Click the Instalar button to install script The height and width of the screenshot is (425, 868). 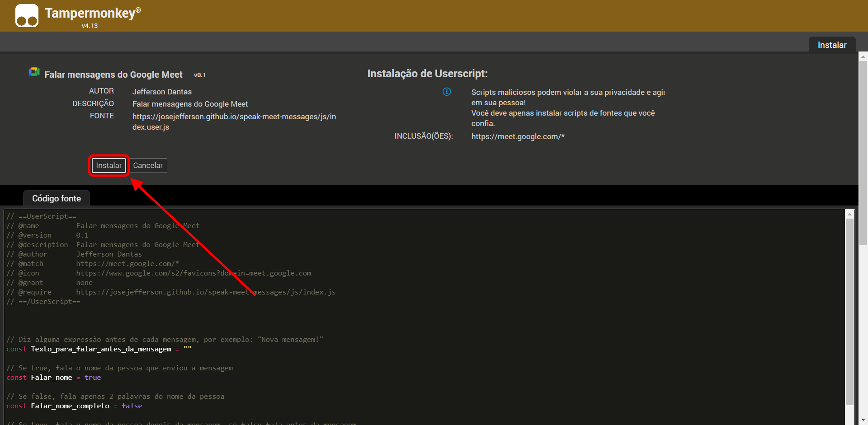108,165
